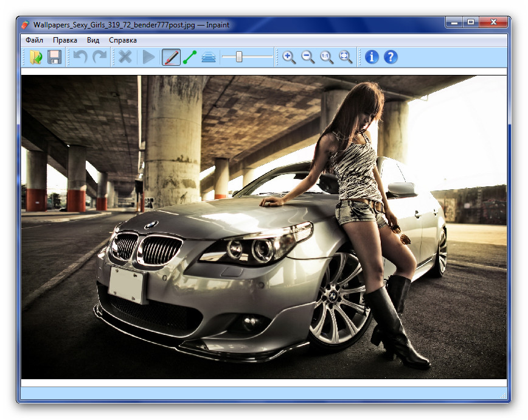Image resolution: width=528 pixels, height=420 pixels.
Task: Save the image with the floppy disk icon
Action: point(55,57)
